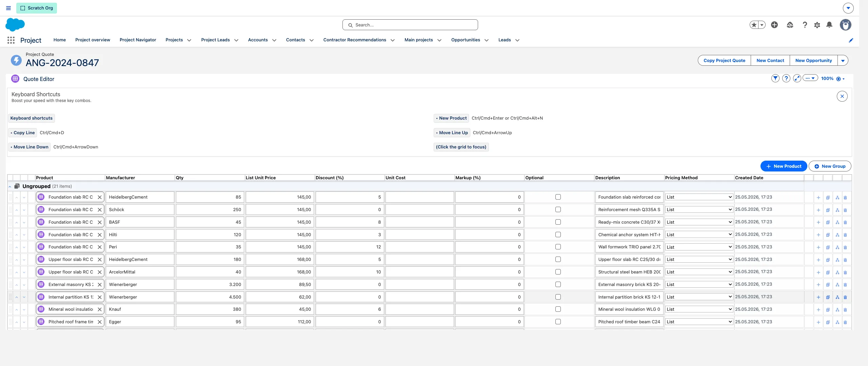The image size is (868, 366).
Task: Open the Opportunities nav tab
Action: 466,40
